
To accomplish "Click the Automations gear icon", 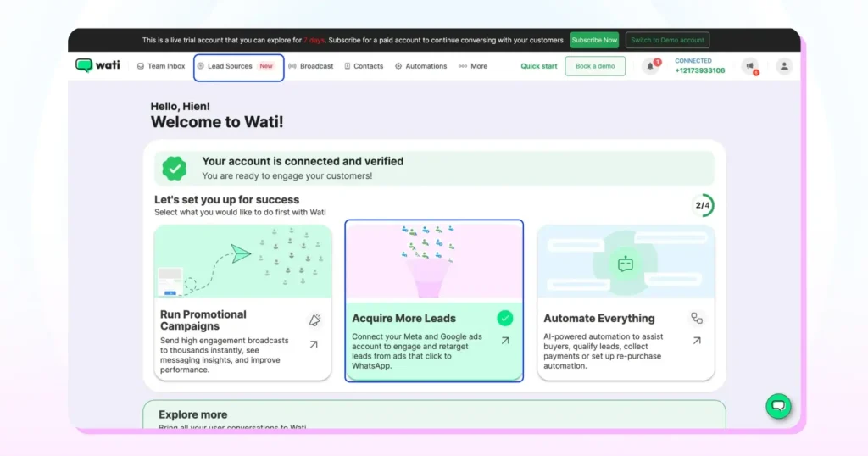I will coord(398,66).
